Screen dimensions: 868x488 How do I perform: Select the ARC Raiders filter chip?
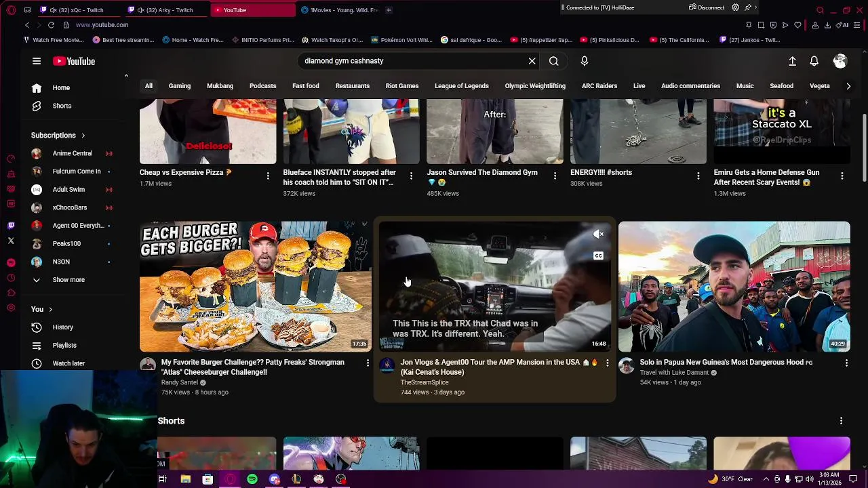point(599,86)
